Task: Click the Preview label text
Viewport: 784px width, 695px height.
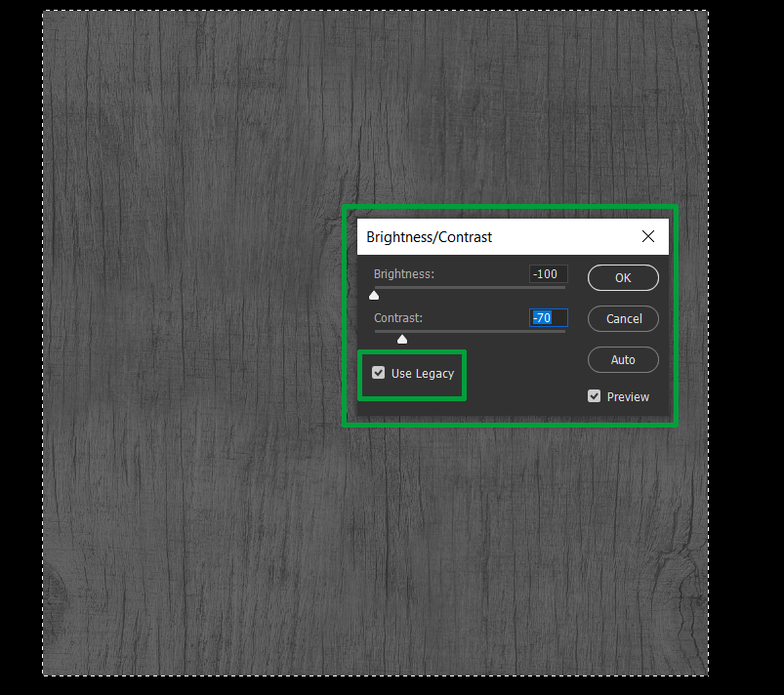Action: [x=628, y=397]
